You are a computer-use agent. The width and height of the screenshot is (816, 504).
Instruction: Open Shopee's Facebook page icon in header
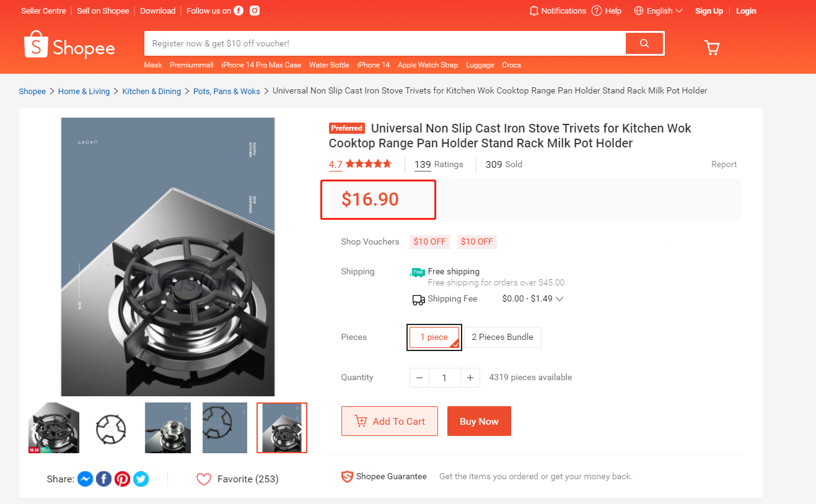[239, 11]
